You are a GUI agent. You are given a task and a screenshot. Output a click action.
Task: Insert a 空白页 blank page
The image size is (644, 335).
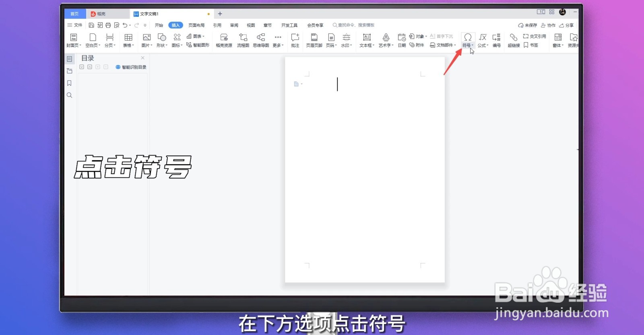click(93, 40)
